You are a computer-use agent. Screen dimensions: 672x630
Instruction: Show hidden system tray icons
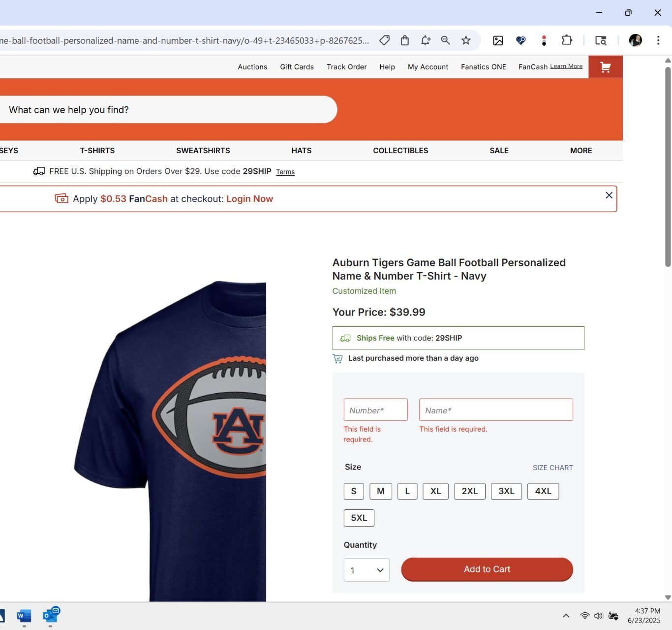pos(566,616)
